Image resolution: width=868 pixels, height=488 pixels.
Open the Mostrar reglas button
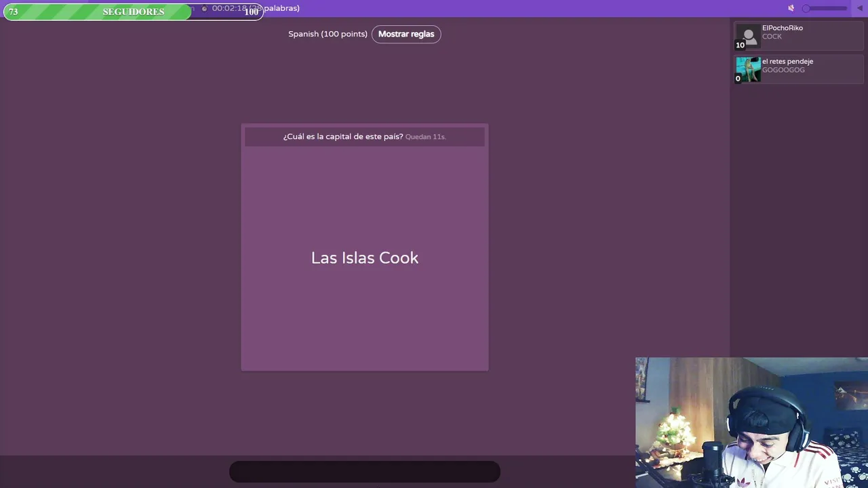(x=406, y=34)
